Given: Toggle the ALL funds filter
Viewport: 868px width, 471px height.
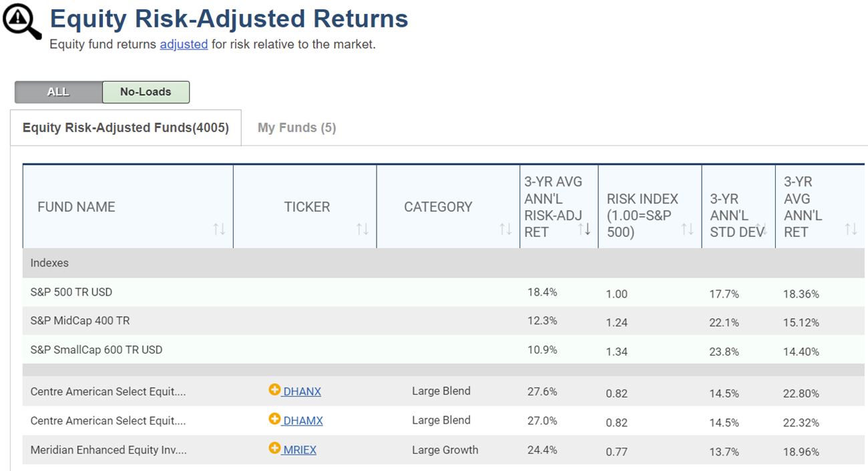Looking at the screenshot, I should pos(58,92).
